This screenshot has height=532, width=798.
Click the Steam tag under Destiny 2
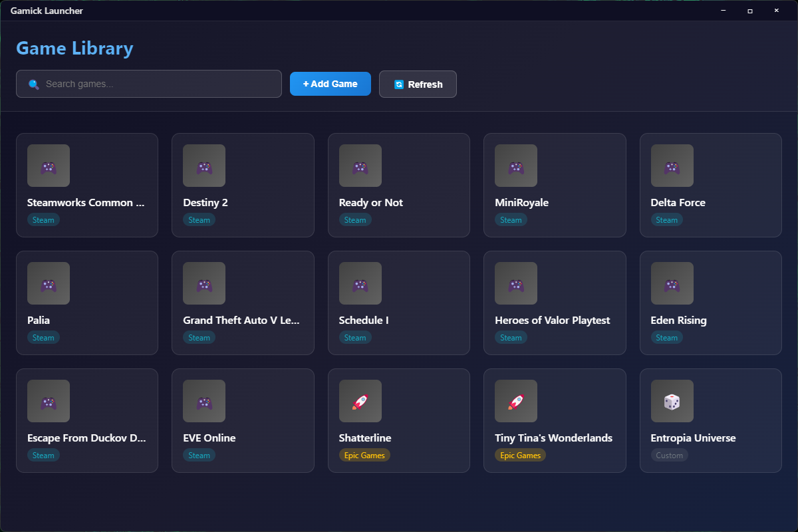click(199, 220)
